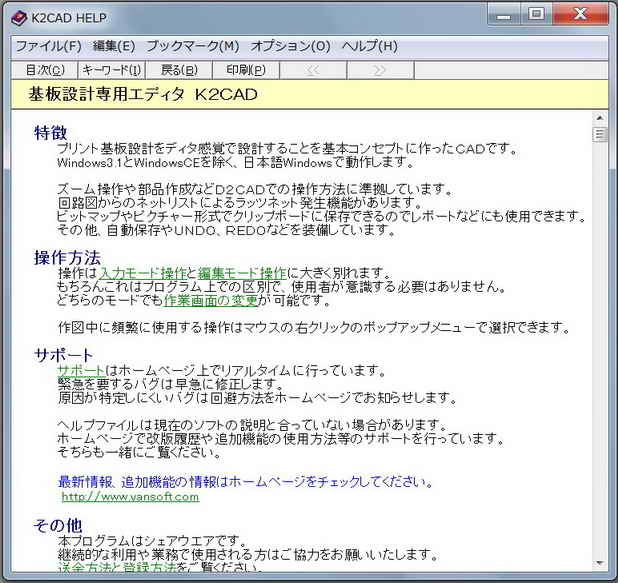Open the ヘルプ(H) menu

(370, 47)
